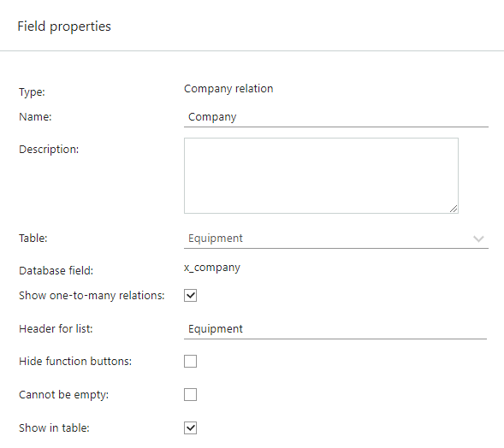Viewport: 504px width, 448px height.
Task: Click the Header for list input field
Action: (335, 329)
